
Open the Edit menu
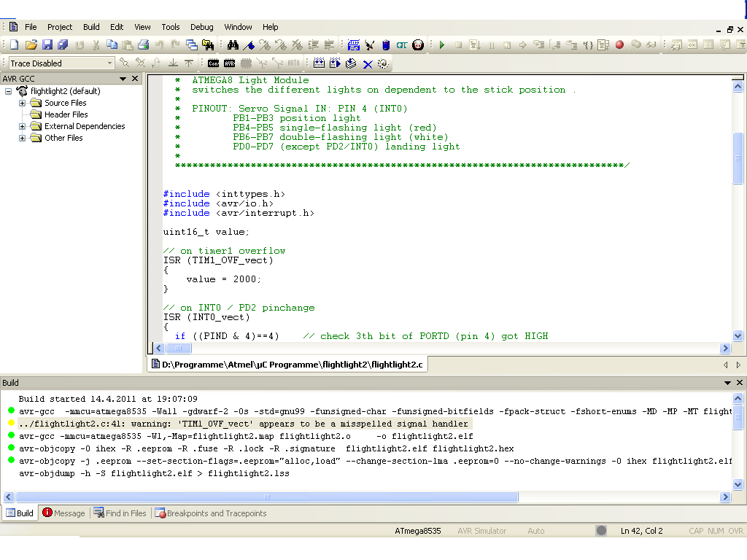(117, 27)
